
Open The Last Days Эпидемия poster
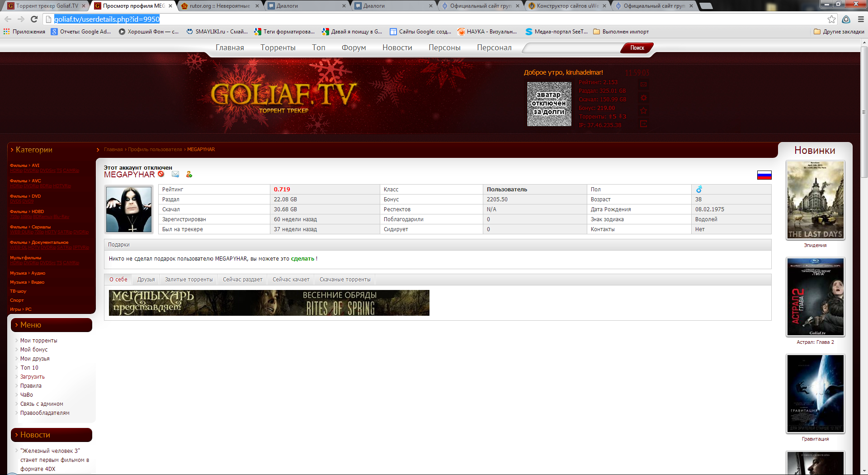[x=815, y=200]
